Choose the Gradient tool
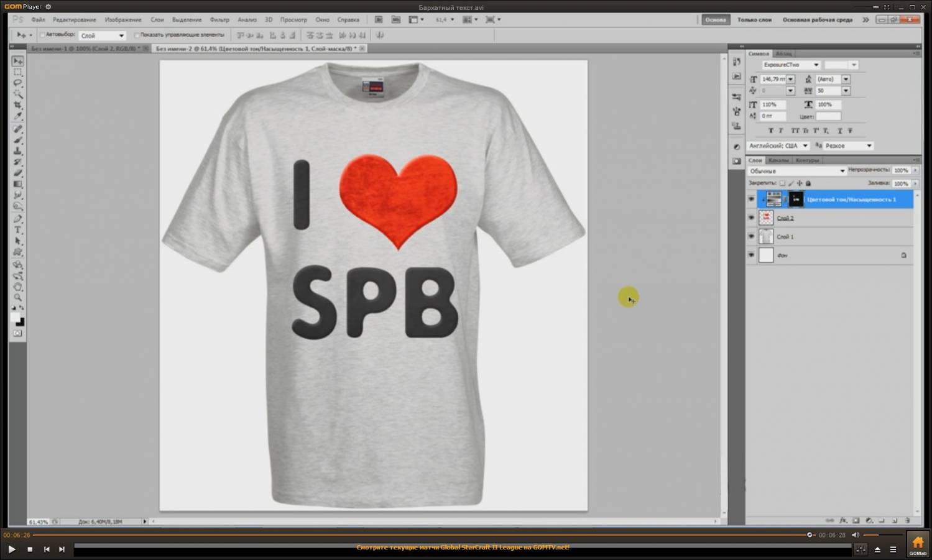 [18, 185]
